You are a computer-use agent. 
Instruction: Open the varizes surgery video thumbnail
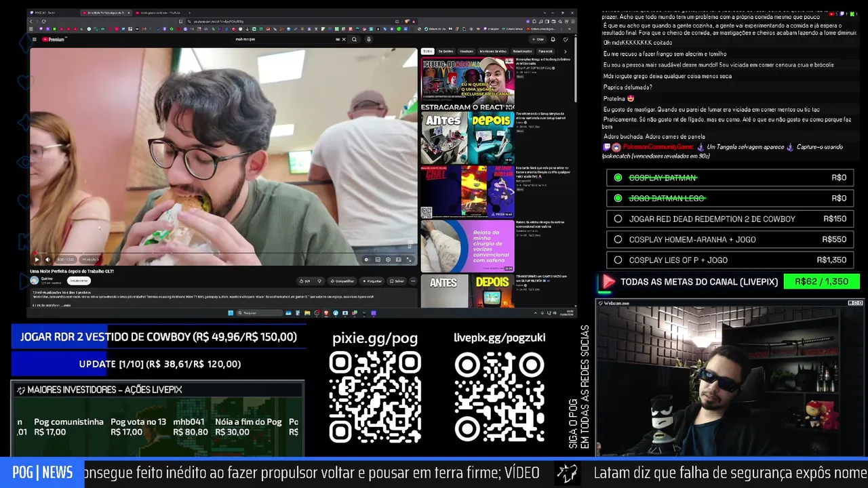[x=467, y=245]
